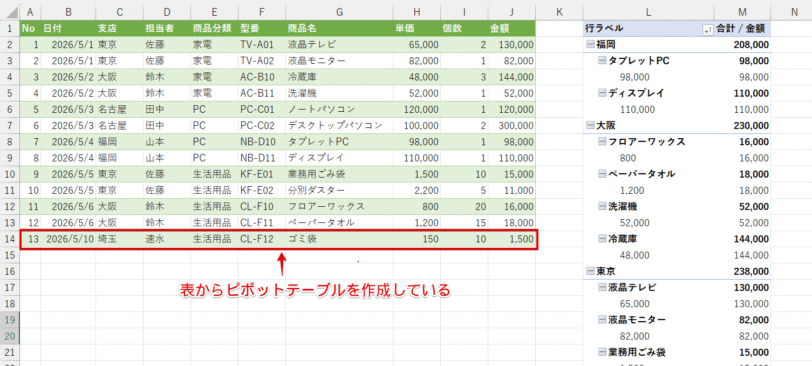Collapse the ペーパータオル pivot row
Image resolution: width=812 pixels, height=366 pixels.
click(x=602, y=174)
